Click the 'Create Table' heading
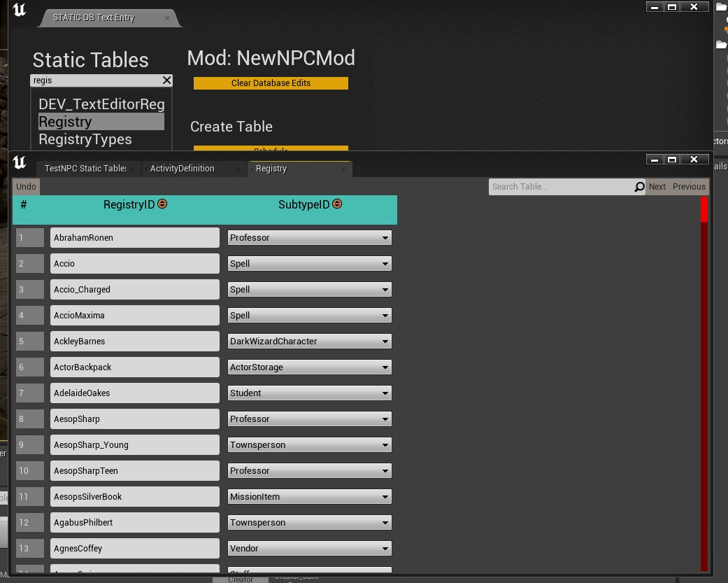The width and height of the screenshot is (728, 583). (x=231, y=127)
